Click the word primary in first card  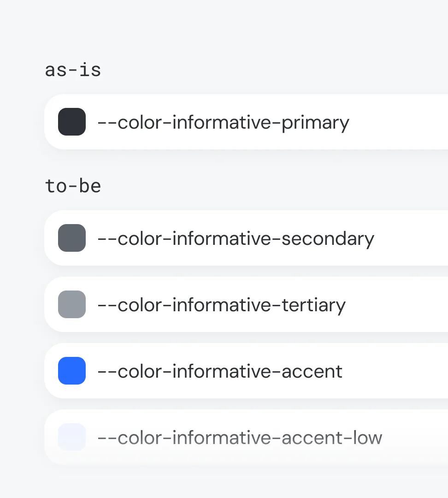coord(315,123)
